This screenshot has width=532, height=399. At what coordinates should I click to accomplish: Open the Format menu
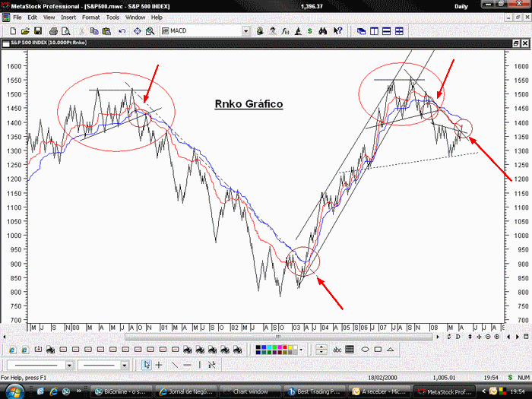(91, 17)
